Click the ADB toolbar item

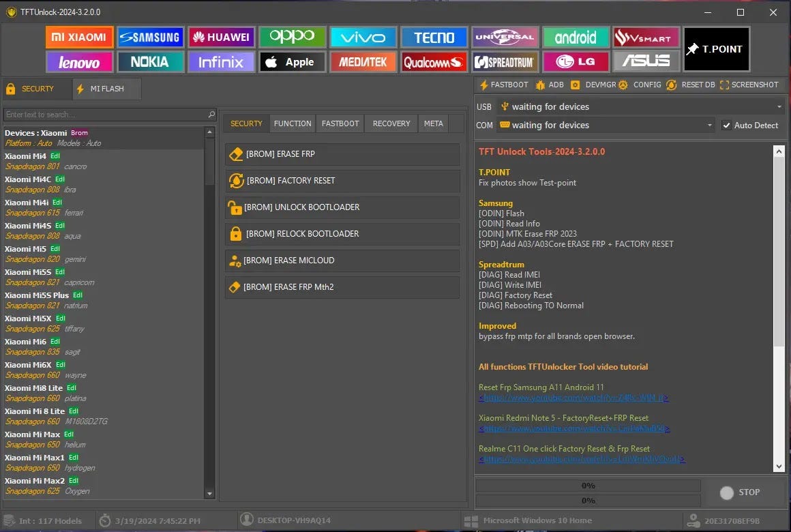pyautogui.click(x=550, y=85)
